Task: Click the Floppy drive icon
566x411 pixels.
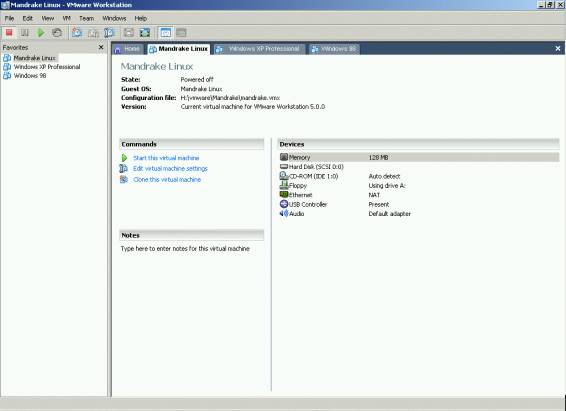Action: [284, 185]
